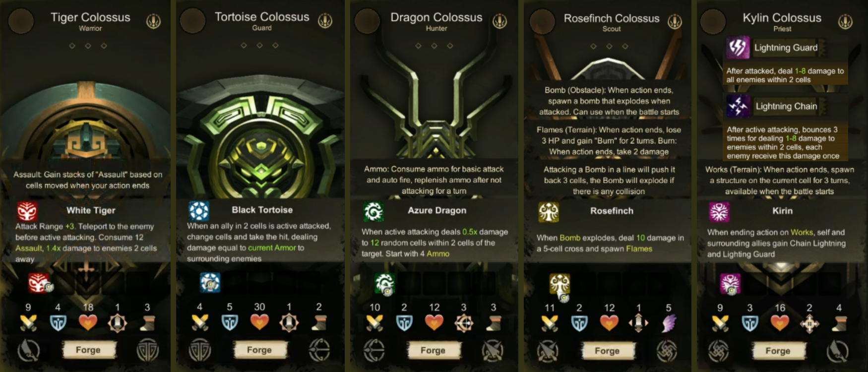Viewport: 868px width, 372px height.
Task: Click the Kirin purple skill icon
Action: coord(719,212)
